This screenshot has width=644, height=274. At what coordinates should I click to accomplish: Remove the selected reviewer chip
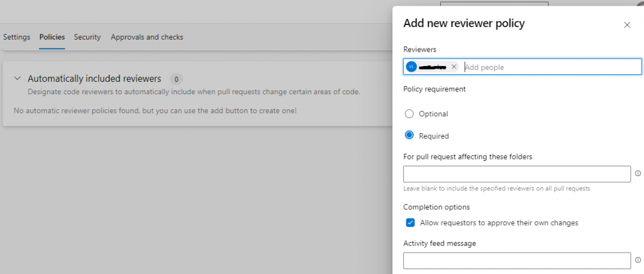click(x=454, y=67)
